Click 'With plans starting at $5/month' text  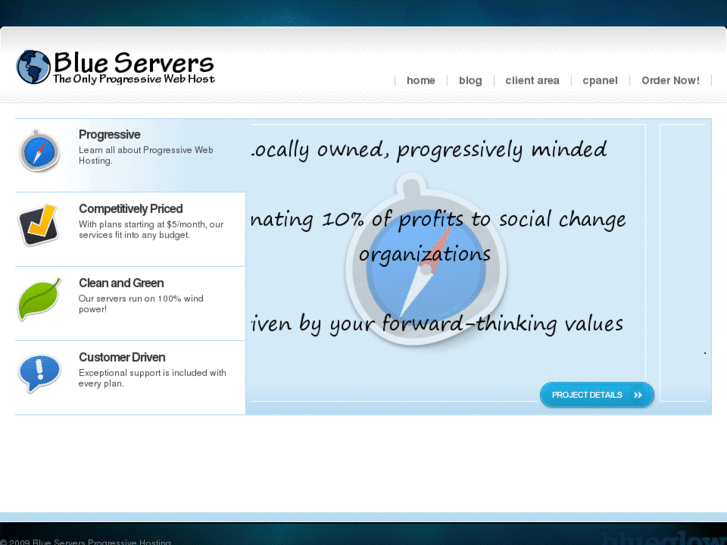point(143,224)
